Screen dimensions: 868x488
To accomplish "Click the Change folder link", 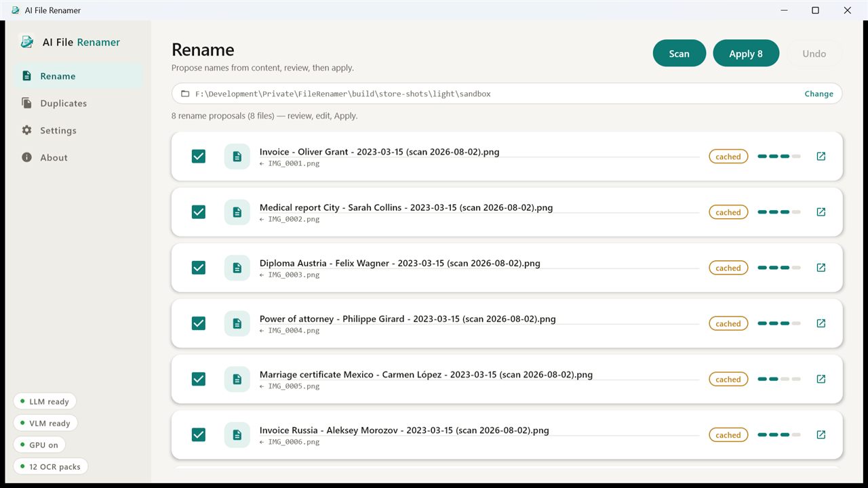I will pyautogui.click(x=818, y=94).
